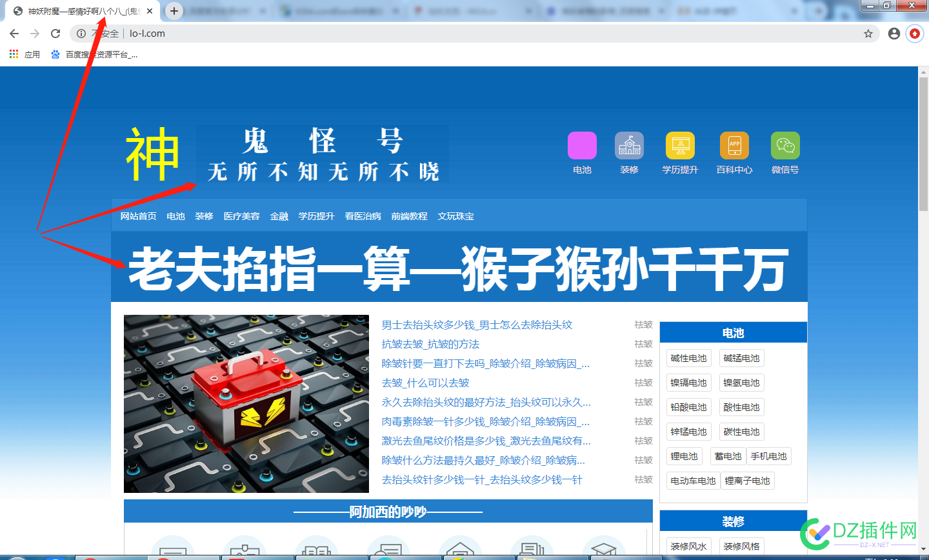
Task: Select the 电动车电池 tag
Action: pyautogui.click(x=693, y=481)
